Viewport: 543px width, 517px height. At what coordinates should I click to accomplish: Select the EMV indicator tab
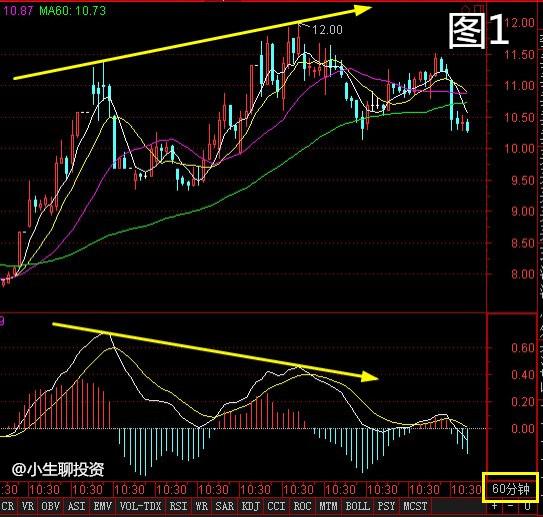[x=103, y=506]
